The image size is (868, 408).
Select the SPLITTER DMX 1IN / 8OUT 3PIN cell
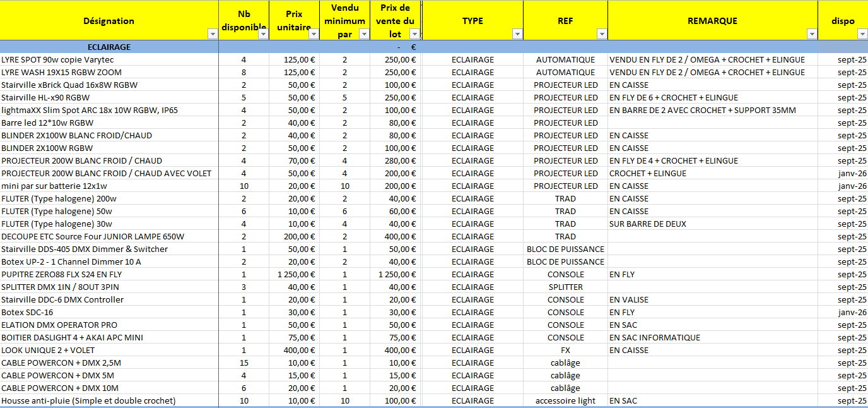(x=109, y=287)
